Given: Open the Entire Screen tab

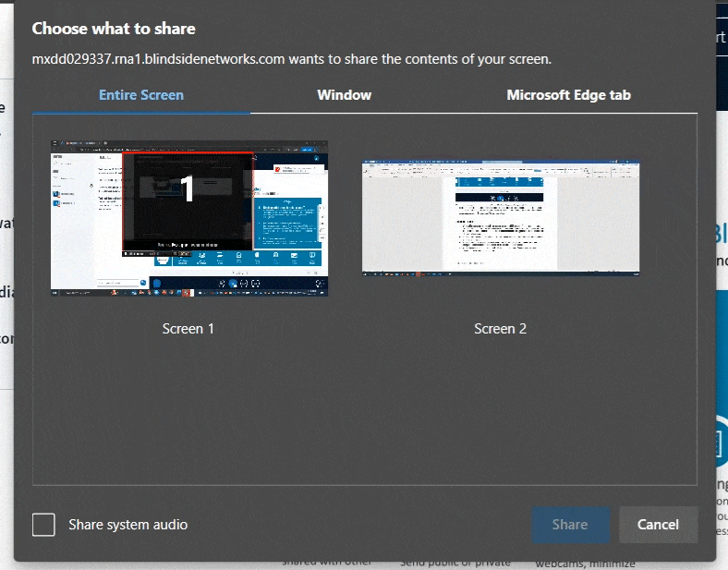Looking at the screenshot, I should pyautogui.click(x=141, y=95).
